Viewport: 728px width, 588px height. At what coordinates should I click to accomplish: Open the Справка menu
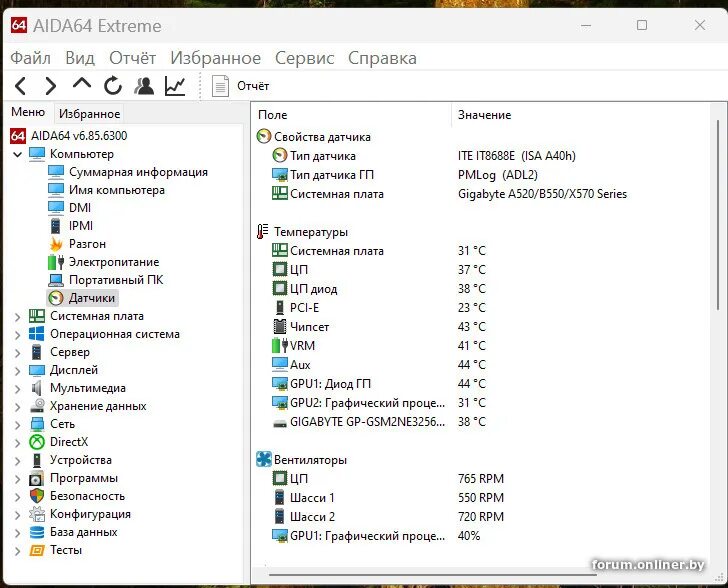click(382, 58)
